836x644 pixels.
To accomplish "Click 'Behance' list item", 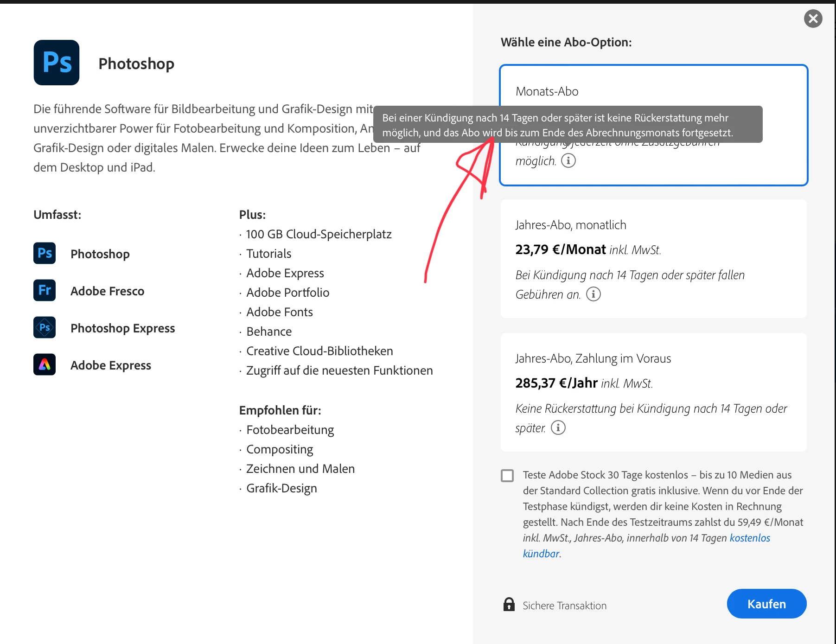I will [269, 332].
